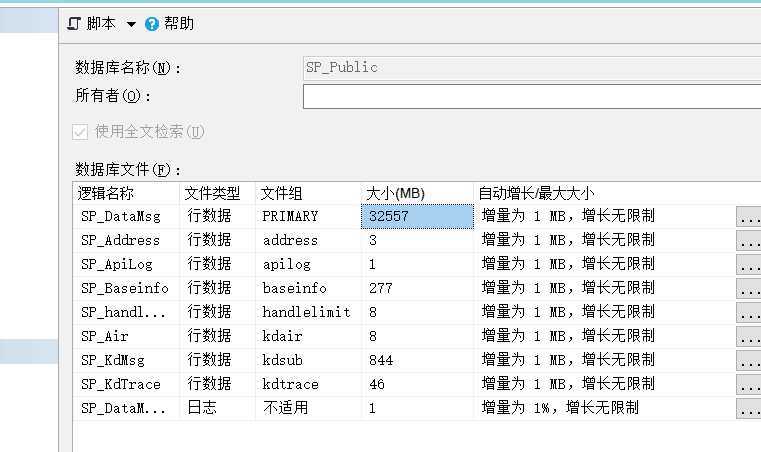Click the size cell showing 844
This screenshot has width=761, height=452.
click(x=417, y=360)
